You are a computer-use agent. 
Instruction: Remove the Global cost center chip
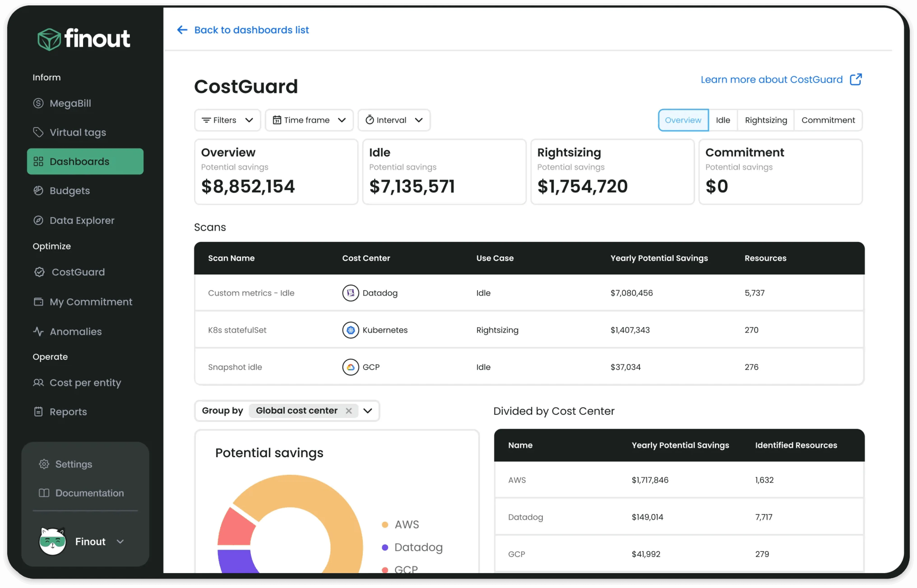tap(349, 411)
